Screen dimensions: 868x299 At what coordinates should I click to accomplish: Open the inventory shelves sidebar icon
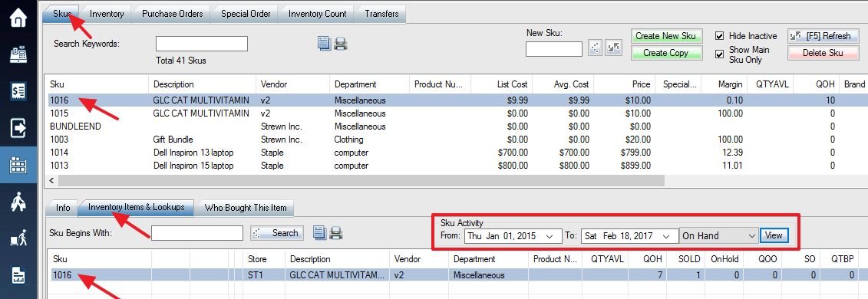tap(18, 165)
